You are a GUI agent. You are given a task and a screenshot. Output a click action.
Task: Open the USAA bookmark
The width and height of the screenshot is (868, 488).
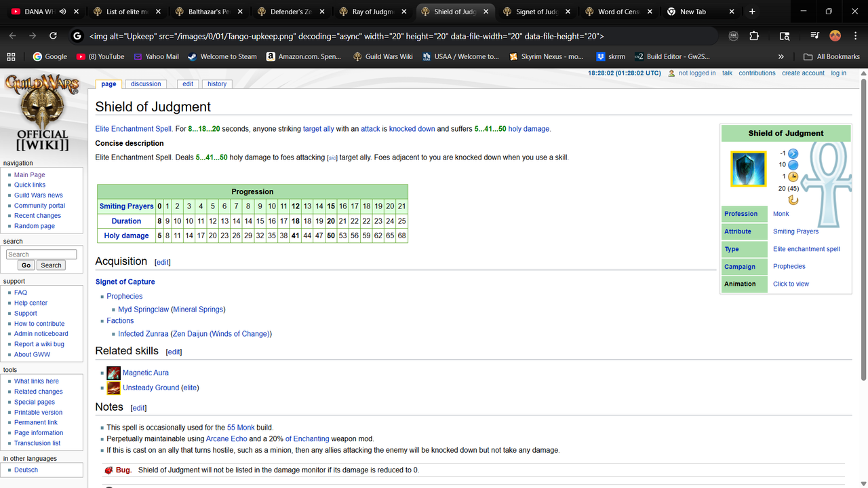460,56
